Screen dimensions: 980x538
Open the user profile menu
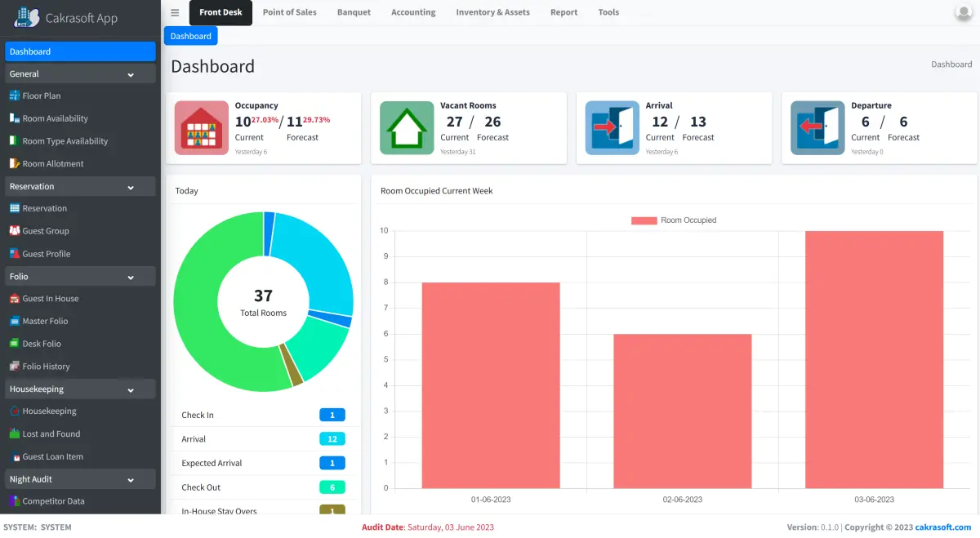pos(964,11)
